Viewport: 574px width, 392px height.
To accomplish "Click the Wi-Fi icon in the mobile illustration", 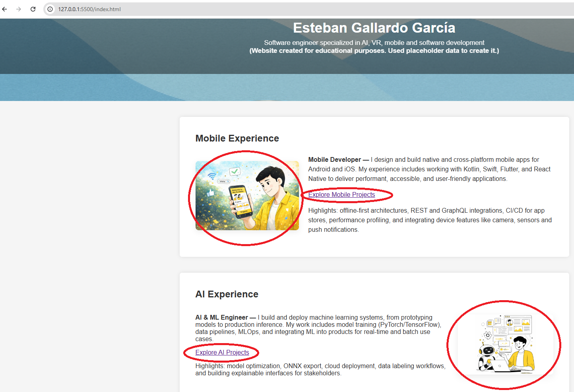I will pos(212,176).
